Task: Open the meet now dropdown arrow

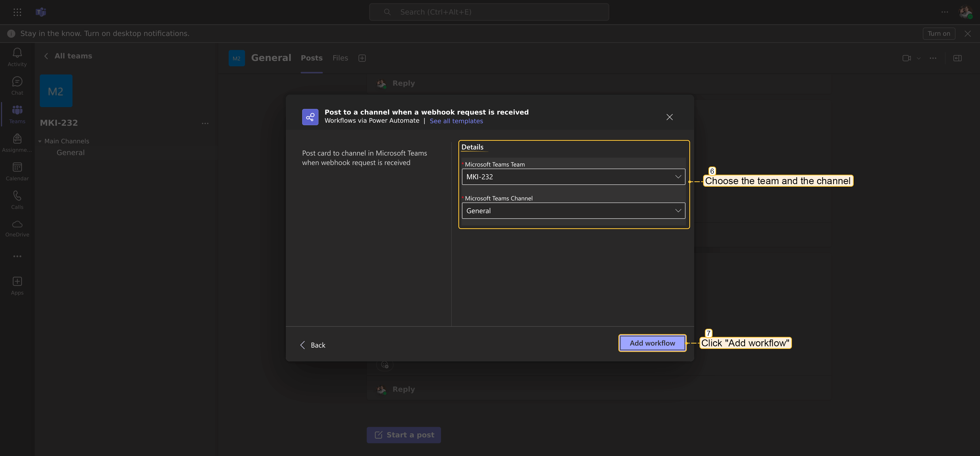Action: pyautogui.click(x=918, y=58)
